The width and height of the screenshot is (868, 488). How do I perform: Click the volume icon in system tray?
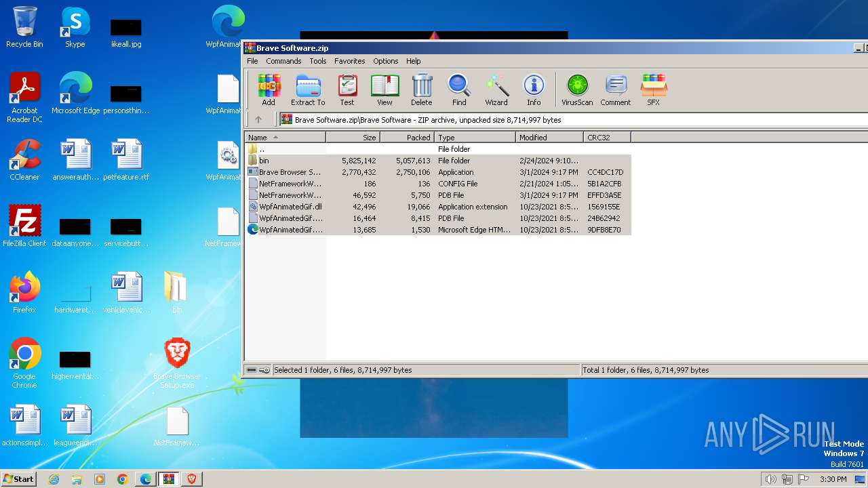pyautogui.click(x=770, y=479)
